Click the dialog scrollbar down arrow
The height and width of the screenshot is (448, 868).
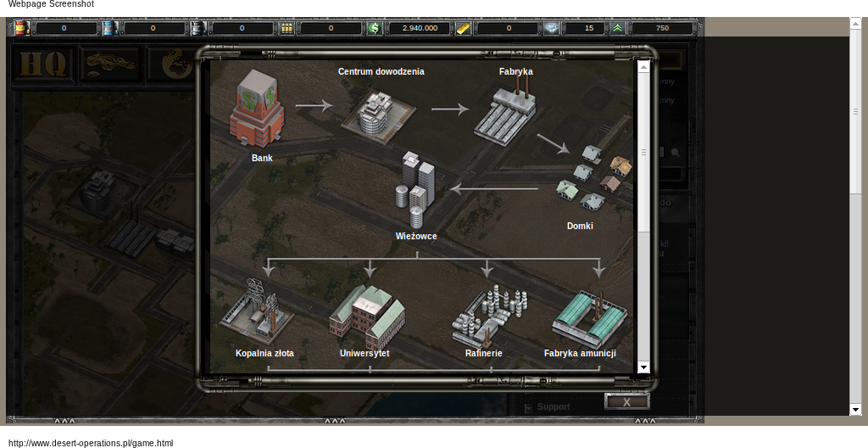tap(643, 367)
